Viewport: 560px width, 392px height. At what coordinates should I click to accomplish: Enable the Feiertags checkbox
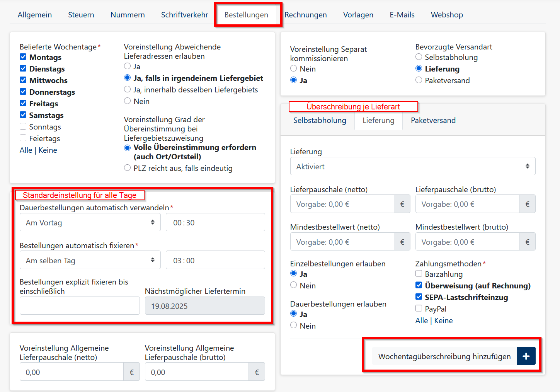23,138
